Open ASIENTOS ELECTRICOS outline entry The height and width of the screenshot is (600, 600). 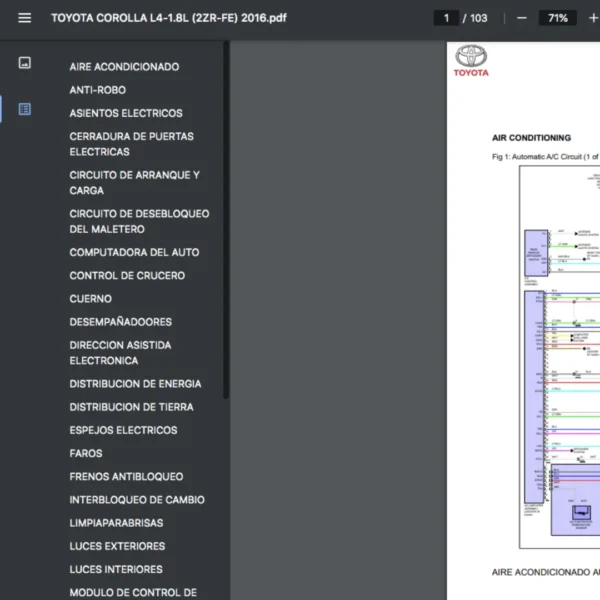pyautogui.click(x=126, y=113)
